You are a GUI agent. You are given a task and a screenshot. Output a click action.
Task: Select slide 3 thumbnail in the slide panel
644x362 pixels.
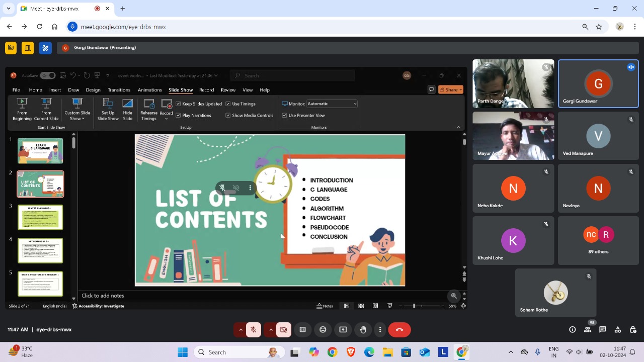coord(40,217)
